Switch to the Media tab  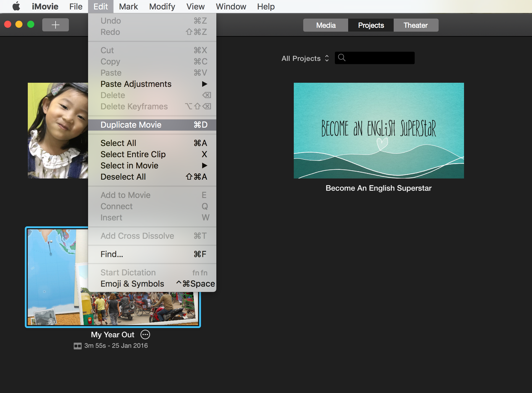pos(326,25)
